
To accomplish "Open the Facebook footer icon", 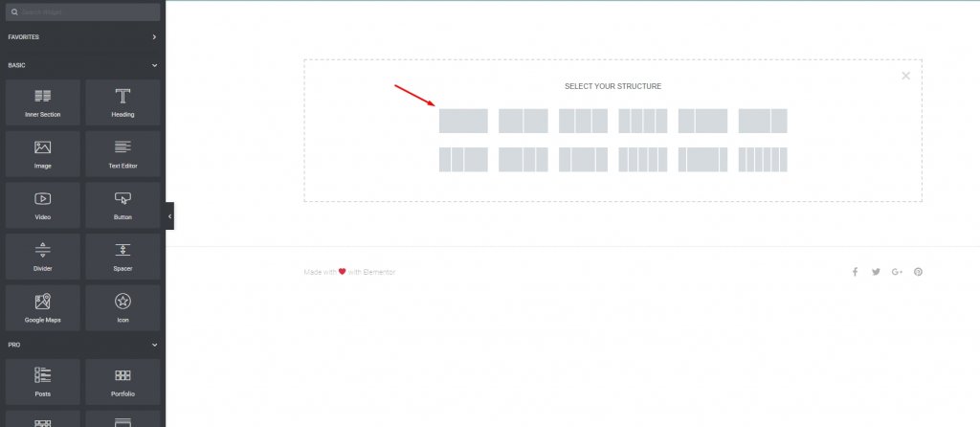I will click(855, 272).
